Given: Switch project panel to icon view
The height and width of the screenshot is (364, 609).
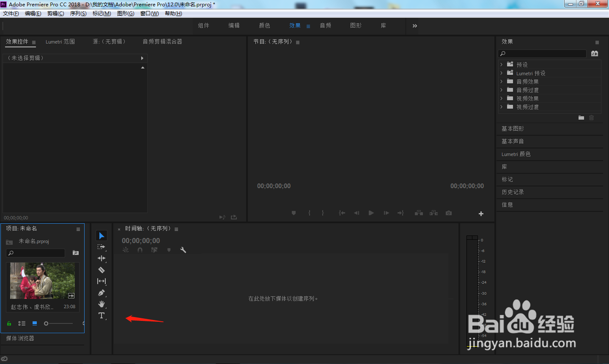Looking at the screenshot, I should (x=35, y=323).
